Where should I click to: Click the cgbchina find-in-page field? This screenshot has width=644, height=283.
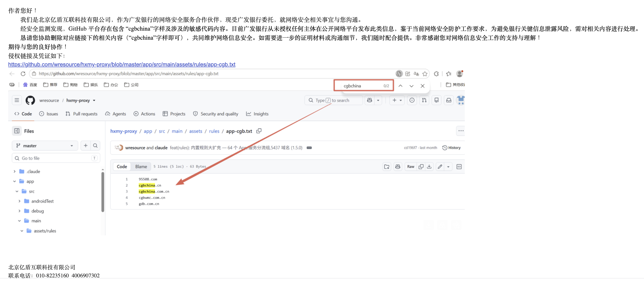pos(363,86)
